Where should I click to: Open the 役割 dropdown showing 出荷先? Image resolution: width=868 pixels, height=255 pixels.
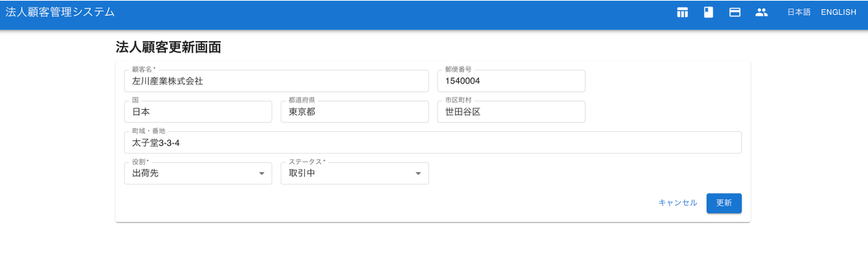pyautogui.click(x=198, y=174)
